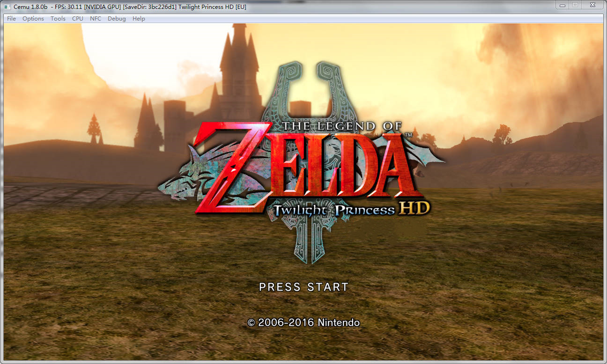Click the 2006-2016 Nintendo copyright text
The image size is (607, 364).
(303, 322)
